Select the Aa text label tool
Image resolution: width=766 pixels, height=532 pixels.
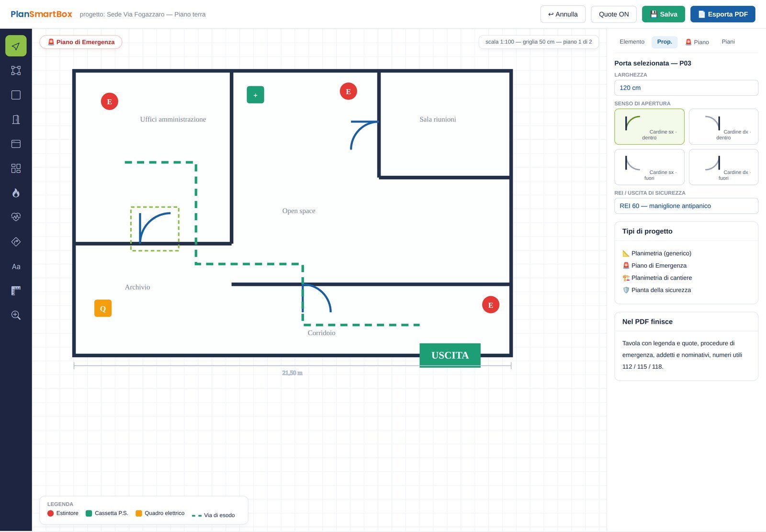click(16, 266)
